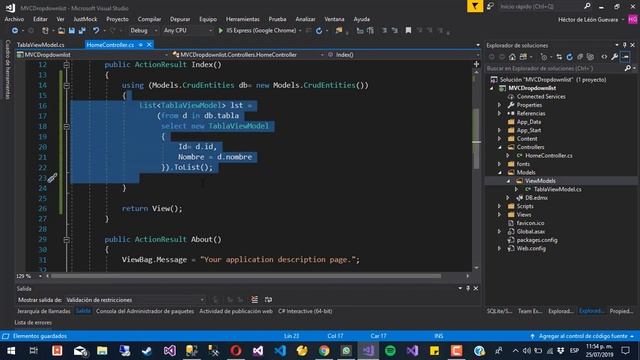640x360 pixels.
Task: Collapse the Controllers folder in Solution Explorer
Action: (500, 147)
